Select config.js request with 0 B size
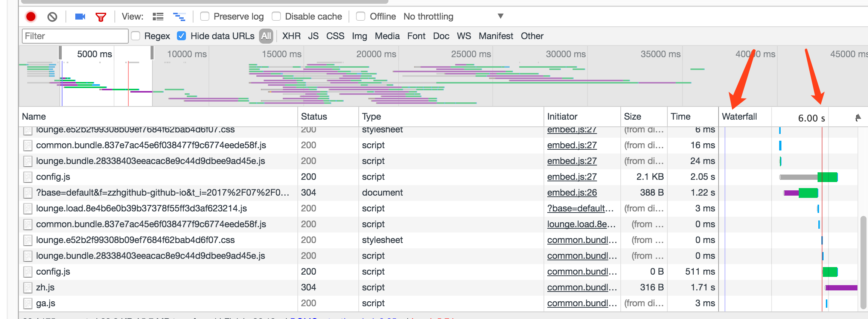 click(438, 272)
